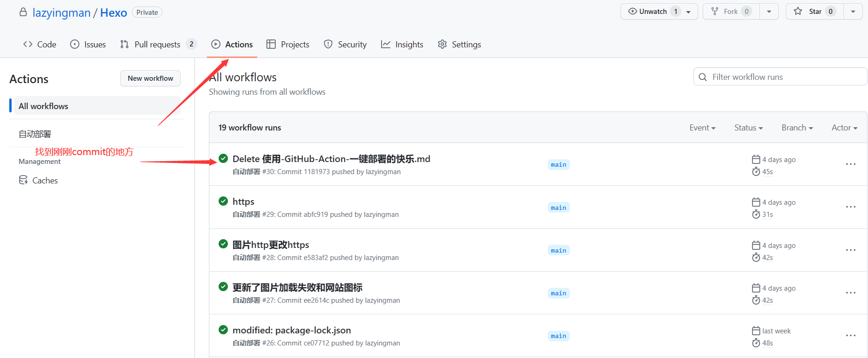Click success check icon for run #27
868x358 pixels.
click(x=223, y=286)
